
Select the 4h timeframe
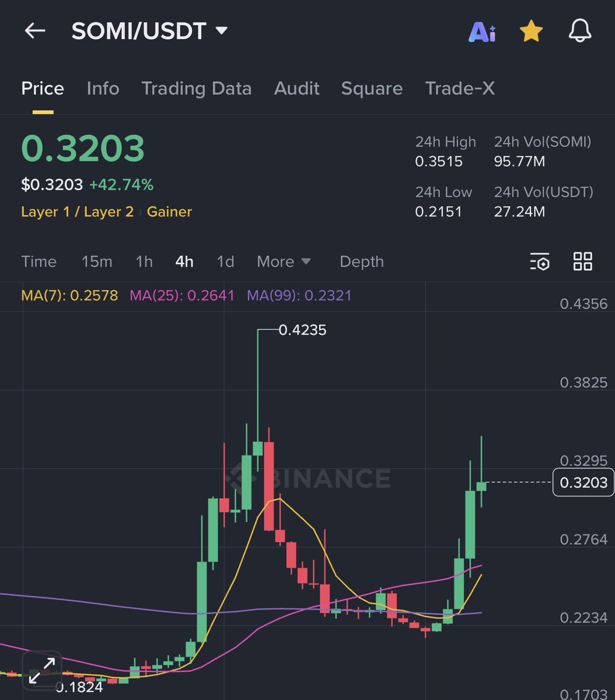184,261
